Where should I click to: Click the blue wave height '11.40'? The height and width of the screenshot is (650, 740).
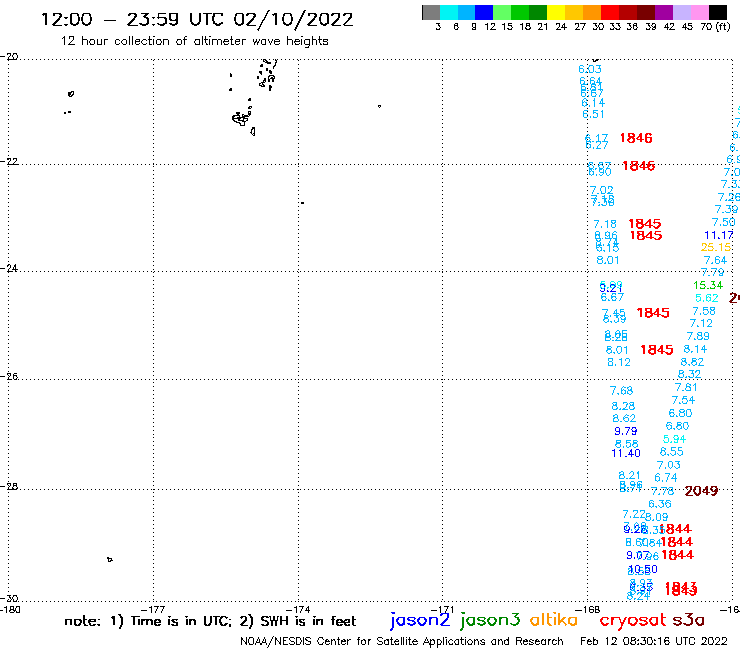(626, 453)
